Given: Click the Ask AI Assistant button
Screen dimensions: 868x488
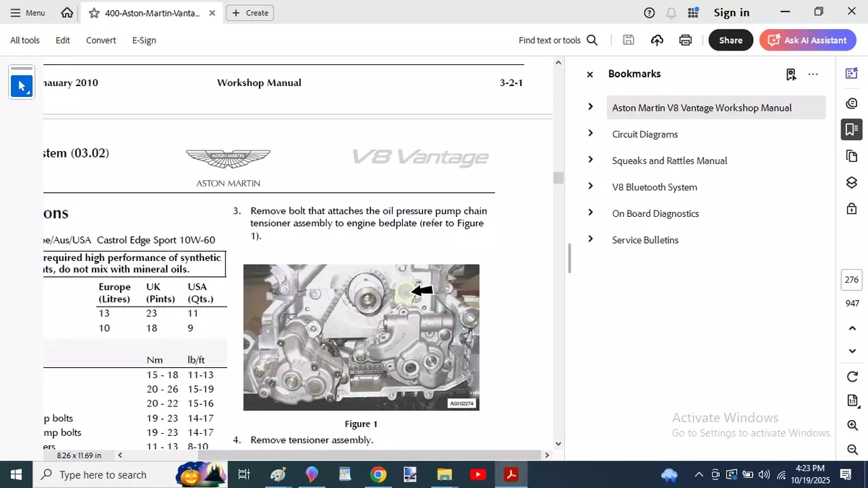Looking at the screenshot, I should click(x=807, y=40).
